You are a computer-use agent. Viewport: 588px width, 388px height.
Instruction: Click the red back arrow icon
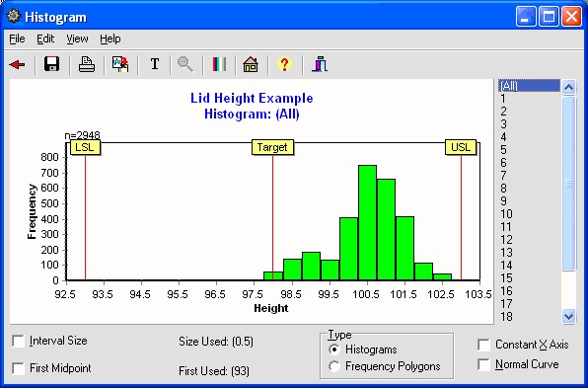click(17, 64)
